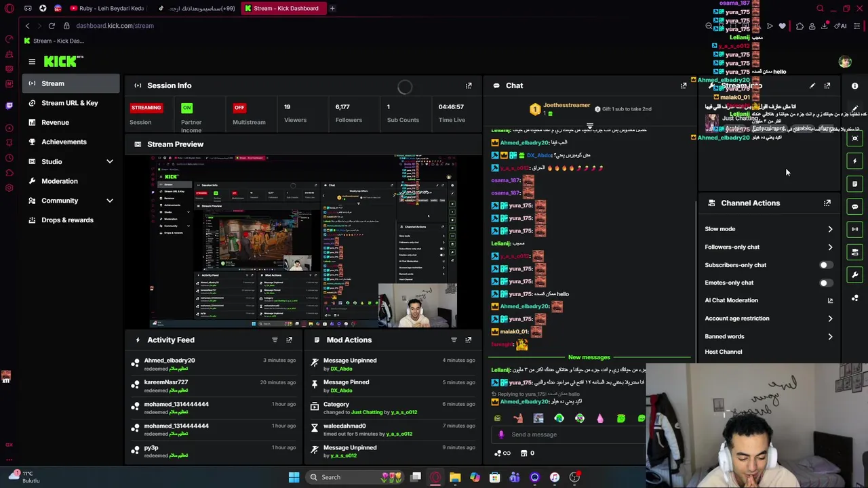Open the info icon in right sidebar
This screenshot has width=868, height=488.
(855, 86)
